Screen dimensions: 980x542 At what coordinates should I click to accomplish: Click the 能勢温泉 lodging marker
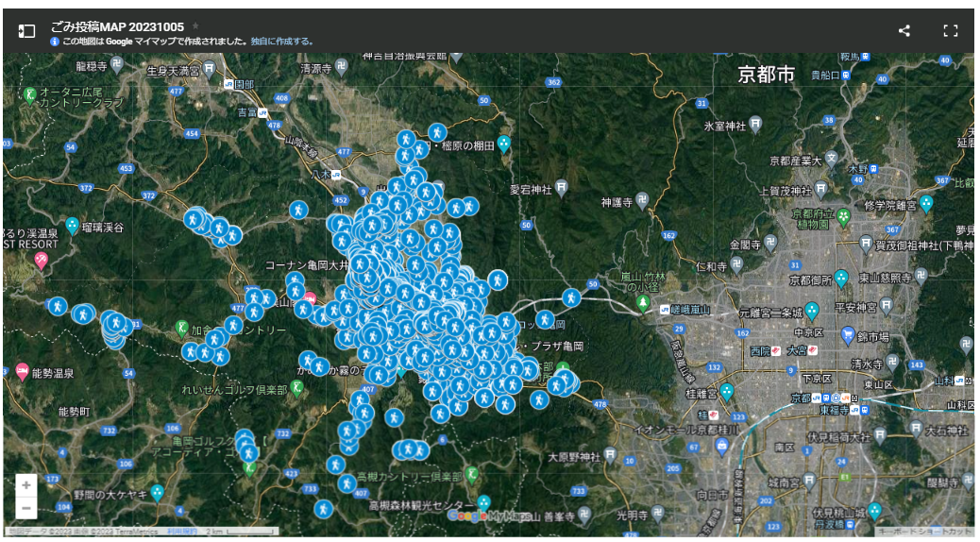pyautogui.click(x=22, y=371)
